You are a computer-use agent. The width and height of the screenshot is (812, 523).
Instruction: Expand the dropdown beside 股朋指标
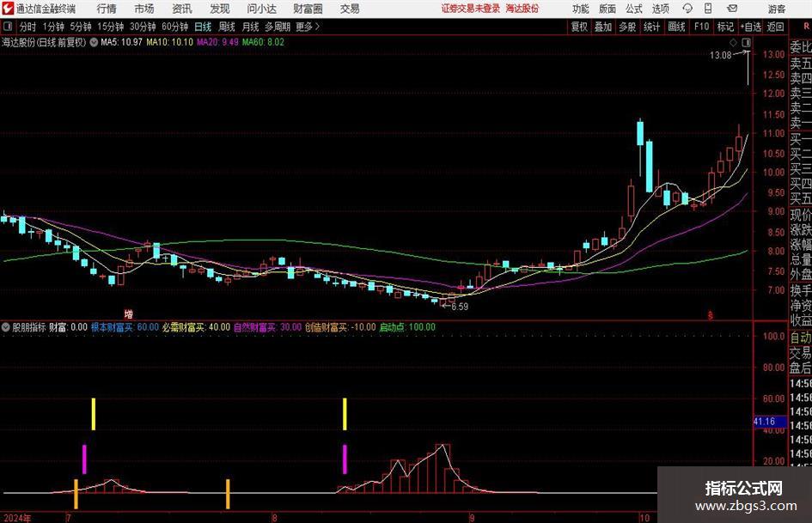tap(6, 327)
